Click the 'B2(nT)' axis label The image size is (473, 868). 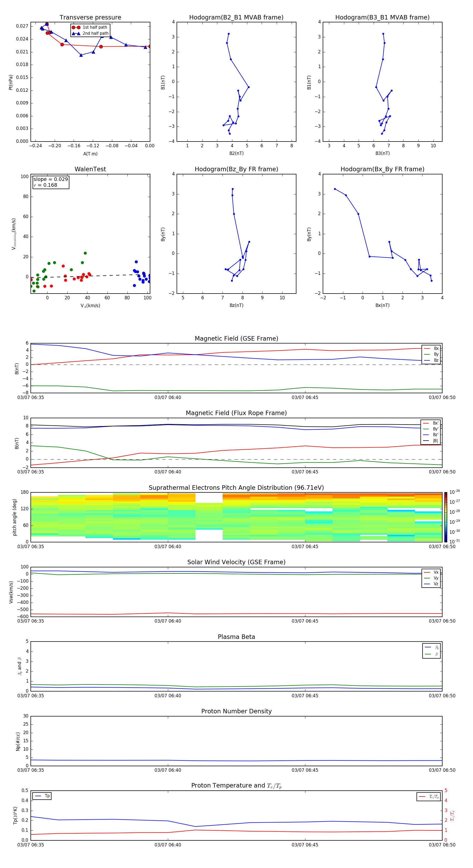click(236, 153)
